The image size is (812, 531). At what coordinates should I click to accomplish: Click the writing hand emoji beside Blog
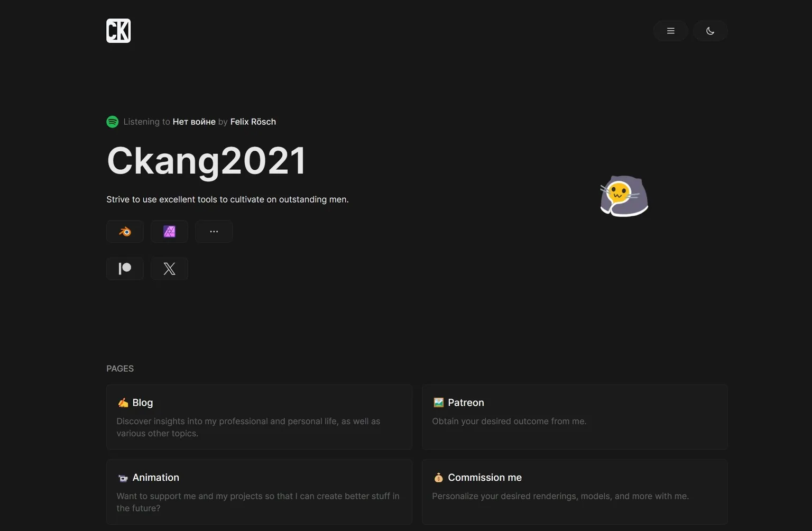click(123, 402)
